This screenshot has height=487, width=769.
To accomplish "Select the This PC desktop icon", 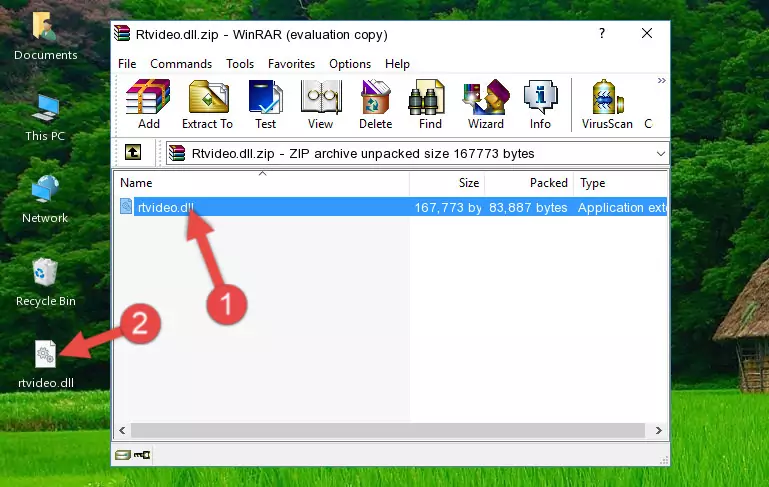I will coord(45,118).
